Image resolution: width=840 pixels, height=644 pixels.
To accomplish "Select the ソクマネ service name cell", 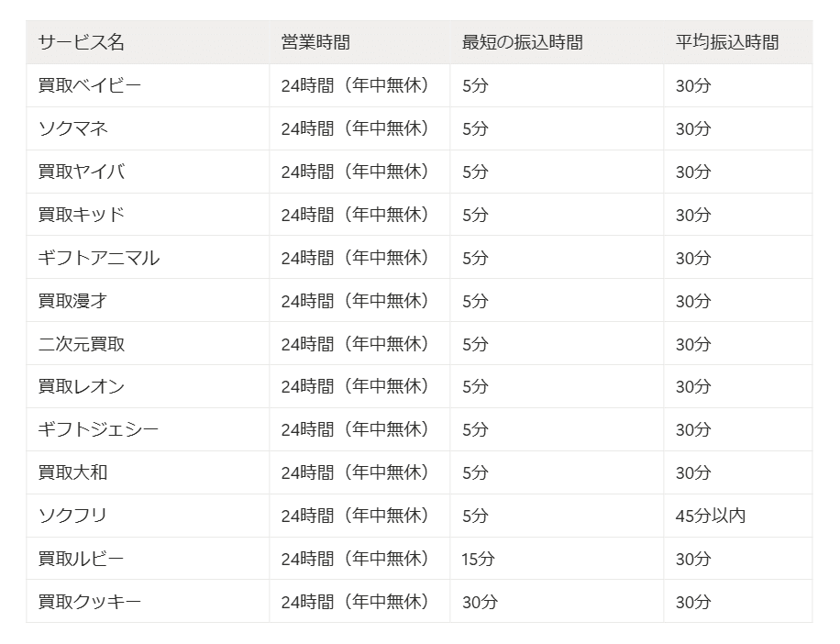I will (x=72, y=128).
